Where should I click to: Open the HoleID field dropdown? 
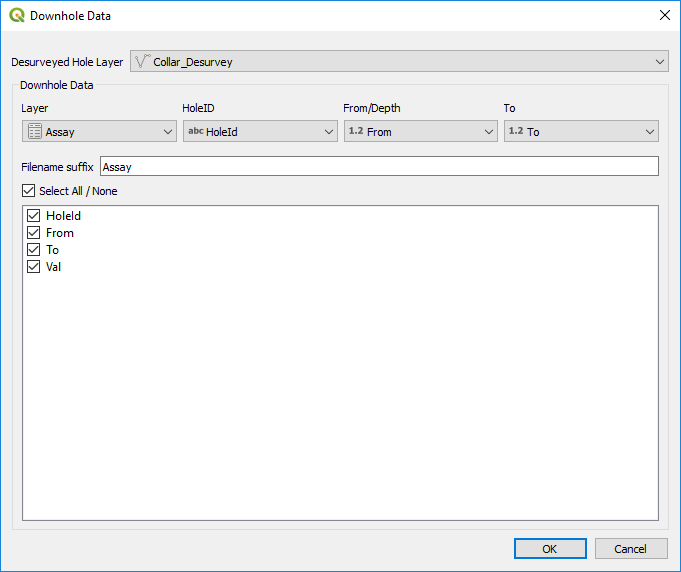(x=260, y=131)
